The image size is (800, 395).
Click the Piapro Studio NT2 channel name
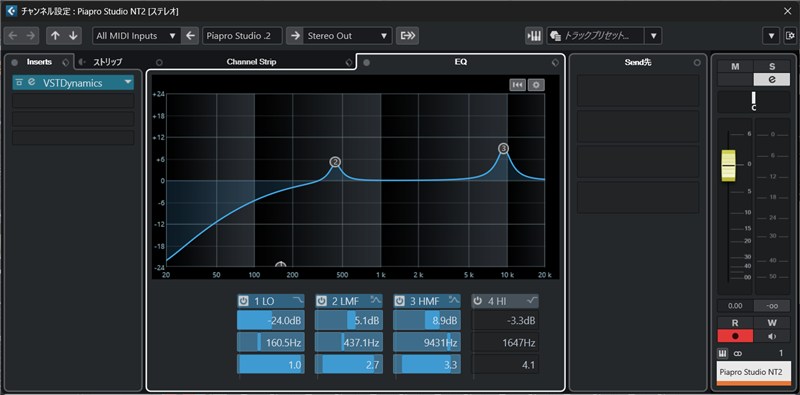(754, 372)
